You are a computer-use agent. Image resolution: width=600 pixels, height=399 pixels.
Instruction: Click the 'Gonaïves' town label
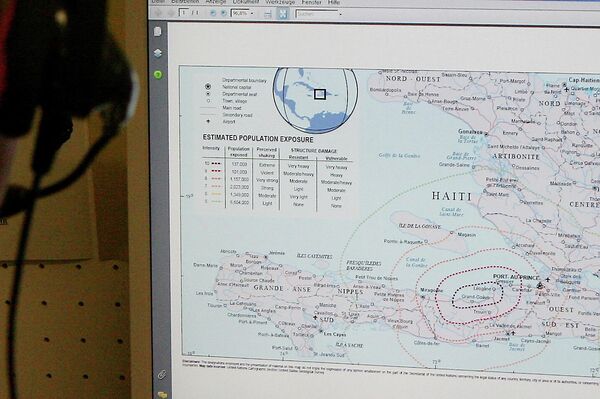pyautogui.click(x=470, y=132)
